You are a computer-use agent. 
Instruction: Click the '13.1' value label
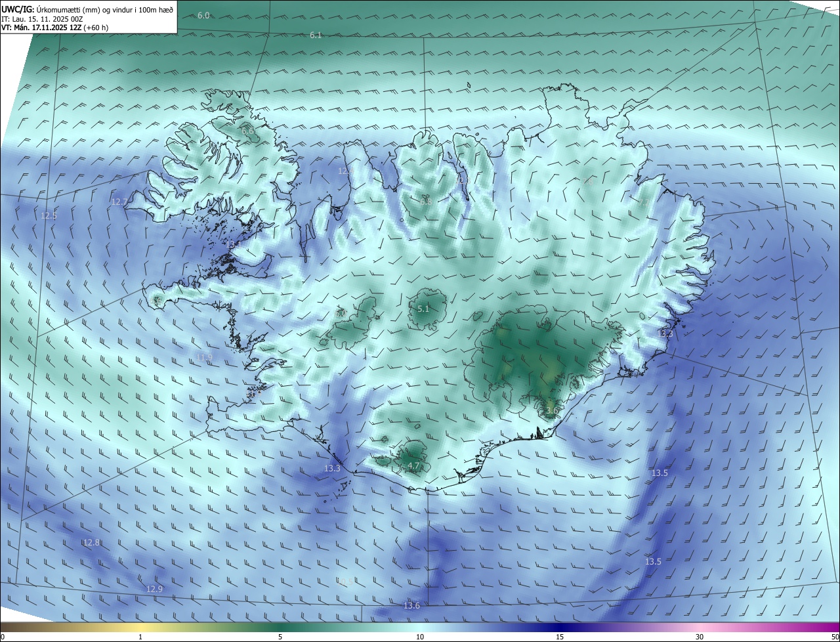click(x=234, y=244)
